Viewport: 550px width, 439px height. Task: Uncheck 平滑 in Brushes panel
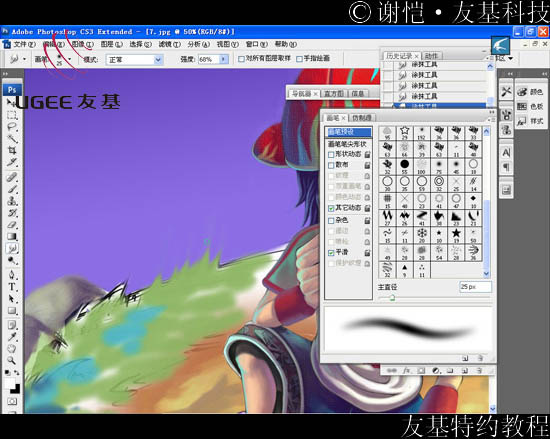(331, 253)
